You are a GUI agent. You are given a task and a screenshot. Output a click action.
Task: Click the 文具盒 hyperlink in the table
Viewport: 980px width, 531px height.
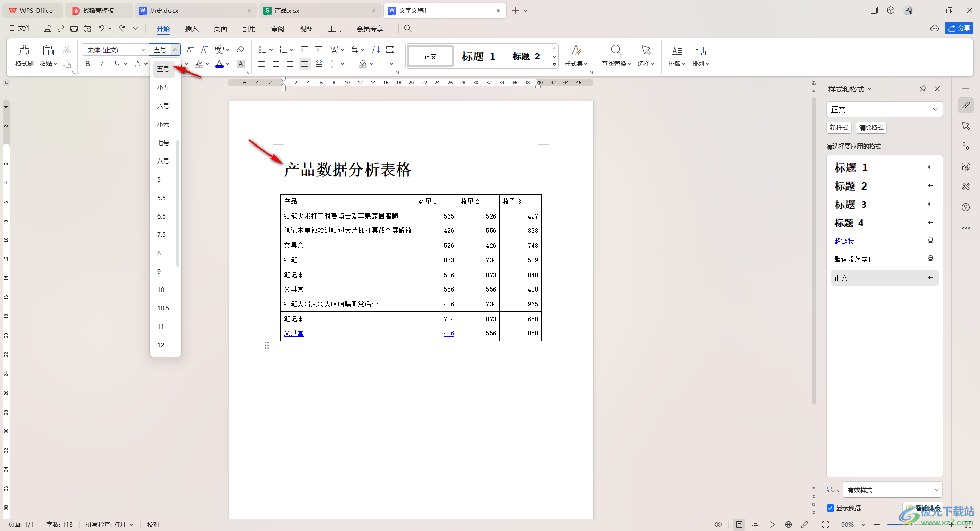[x=293, y=333]
